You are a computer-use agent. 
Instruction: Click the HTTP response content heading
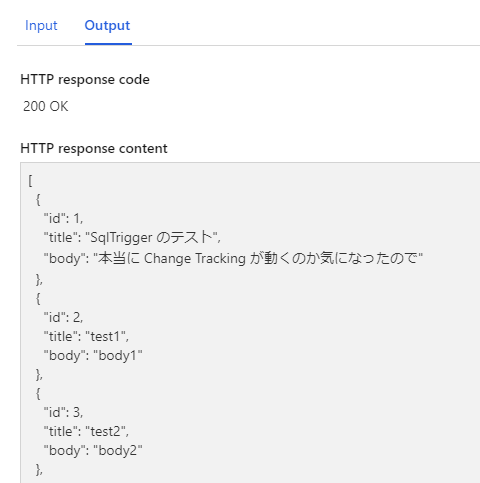(94, 149)
